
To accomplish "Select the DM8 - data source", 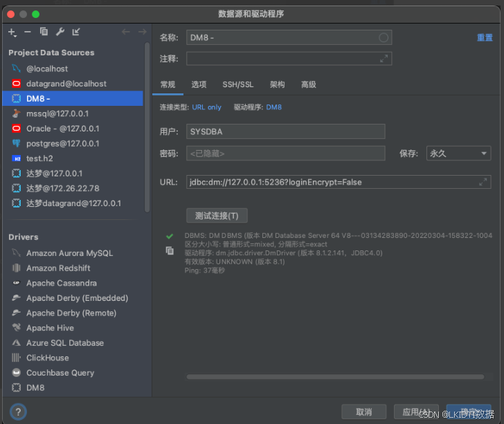I will [x=73, y=99].
